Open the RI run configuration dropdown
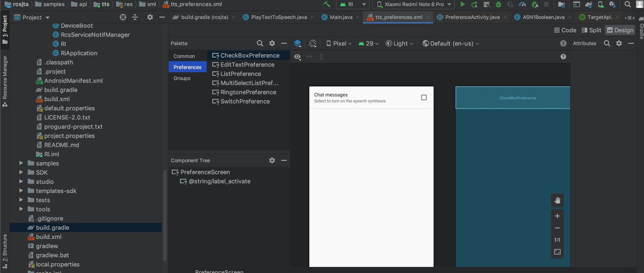 click(353, 4)
